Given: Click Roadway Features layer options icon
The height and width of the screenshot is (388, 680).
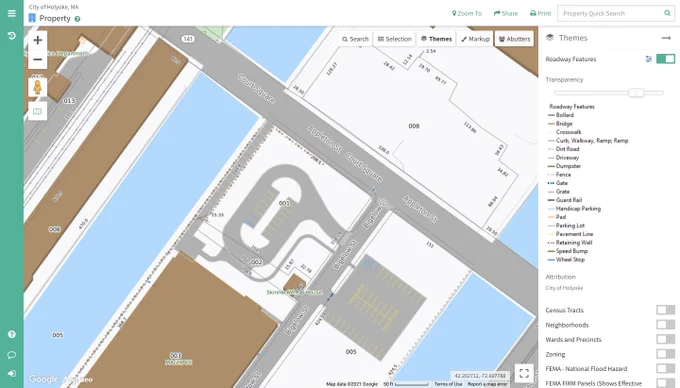Looking at the screenshot, I should click(x=648, y=59).
